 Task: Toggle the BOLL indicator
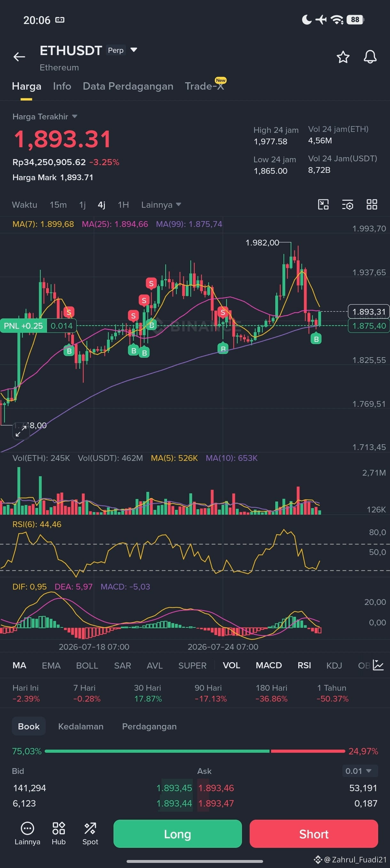coord(87,665)
